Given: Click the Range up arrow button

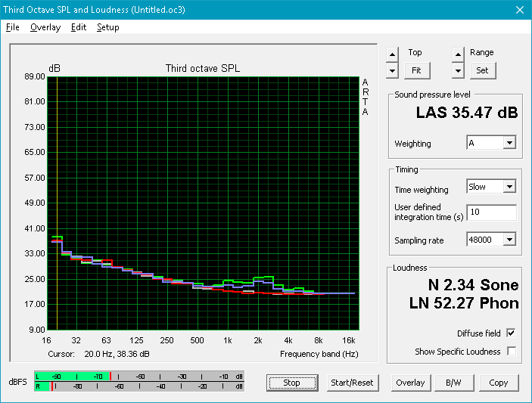Looking at the screenshot, I should pos(458,54).
